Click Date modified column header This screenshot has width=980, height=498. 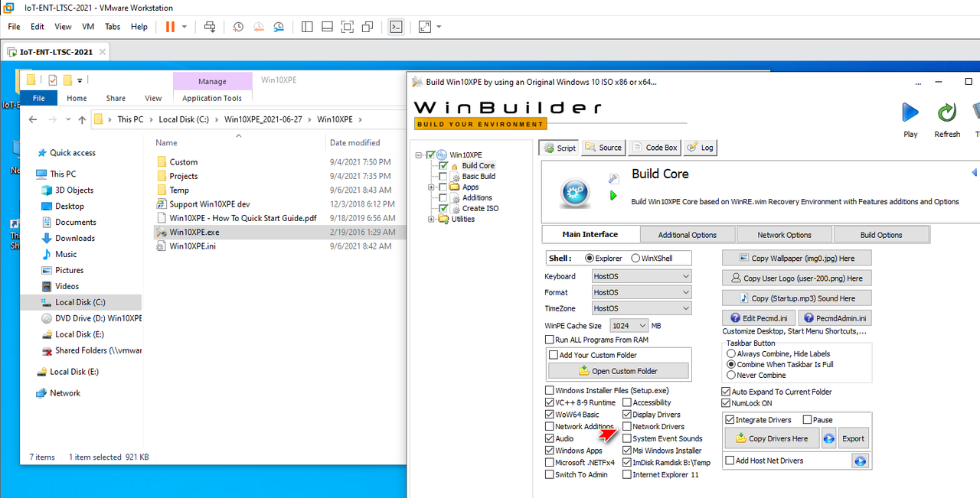pyautogui.click(x=354, y=142)
